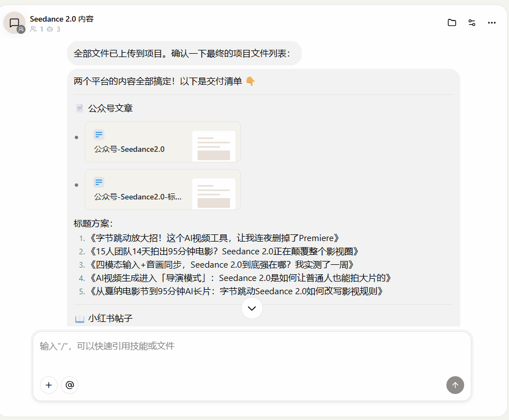Image resolution: width=509 pixels, height=420 pixels.
Task: Click title option 5 about 戛纳电影节
Action: (236, 291)
